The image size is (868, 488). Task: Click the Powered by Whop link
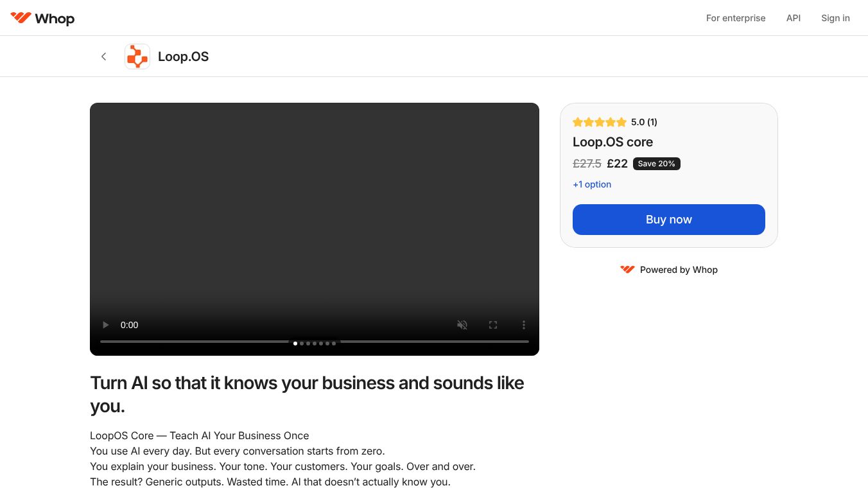[669, 270]
